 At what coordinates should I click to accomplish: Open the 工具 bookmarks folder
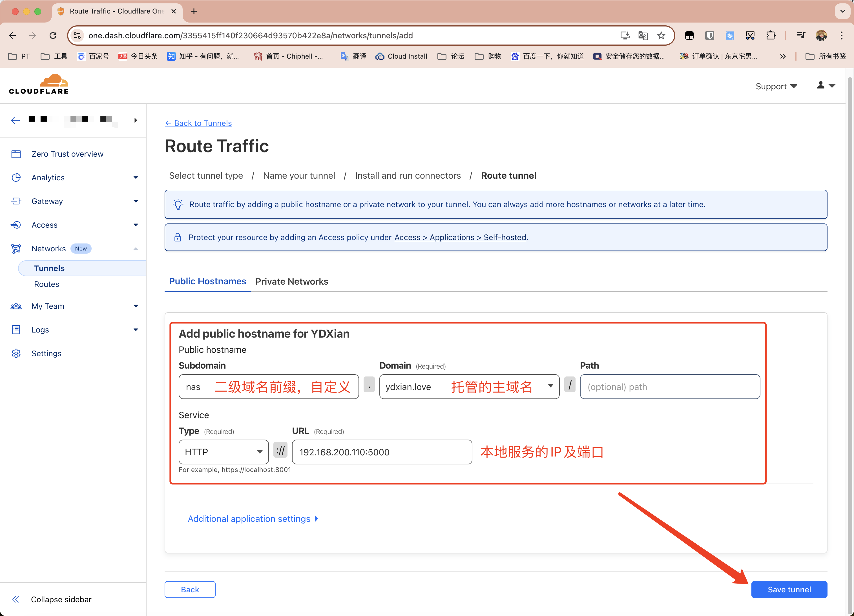(54, 56)
